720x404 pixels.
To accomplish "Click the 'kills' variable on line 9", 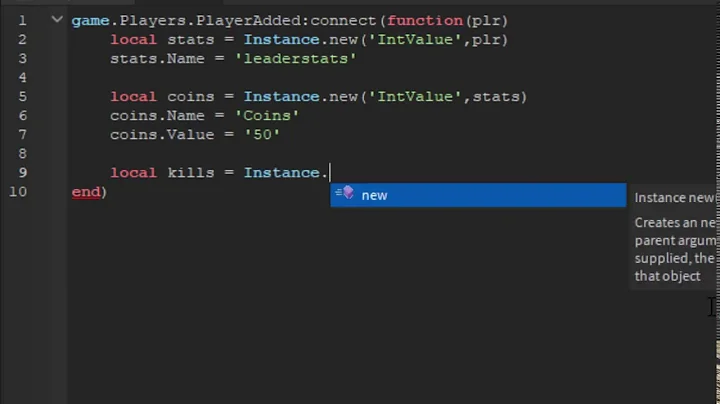I will tap(191, 173).
